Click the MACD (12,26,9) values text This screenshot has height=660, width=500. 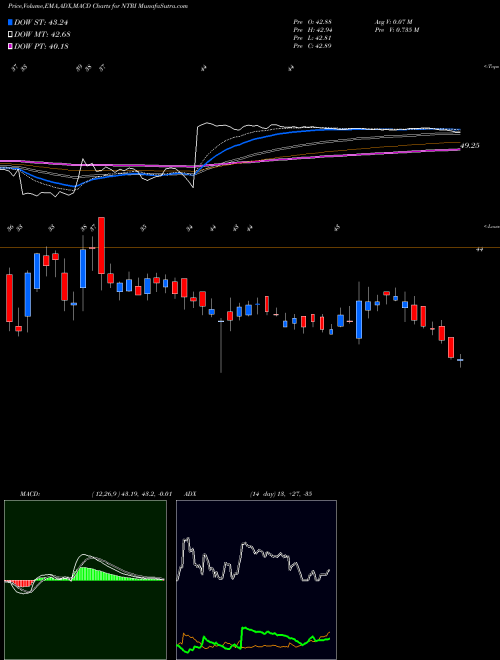131,494
